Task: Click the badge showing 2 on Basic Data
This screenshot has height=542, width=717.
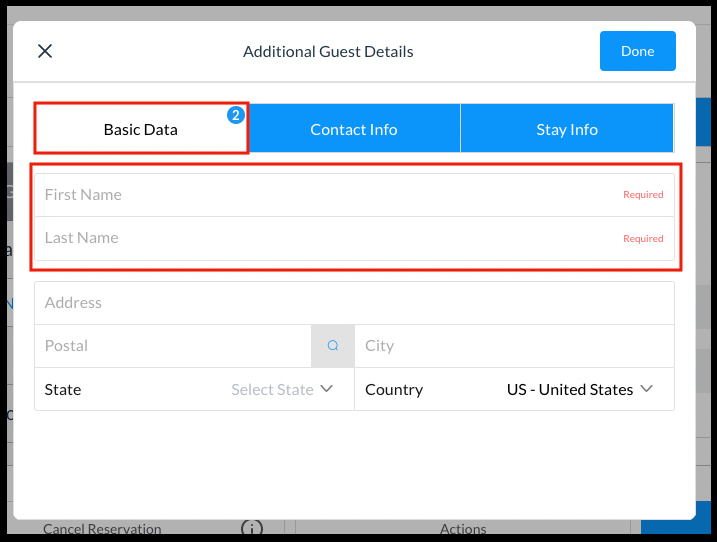Action: pyautogui.click(x=236, y=115)
